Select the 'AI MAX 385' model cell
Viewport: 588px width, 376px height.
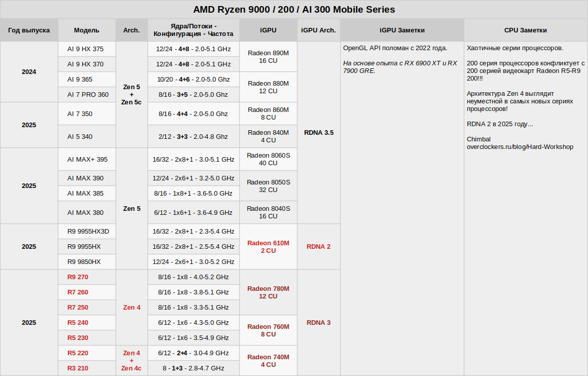point(87,194)
